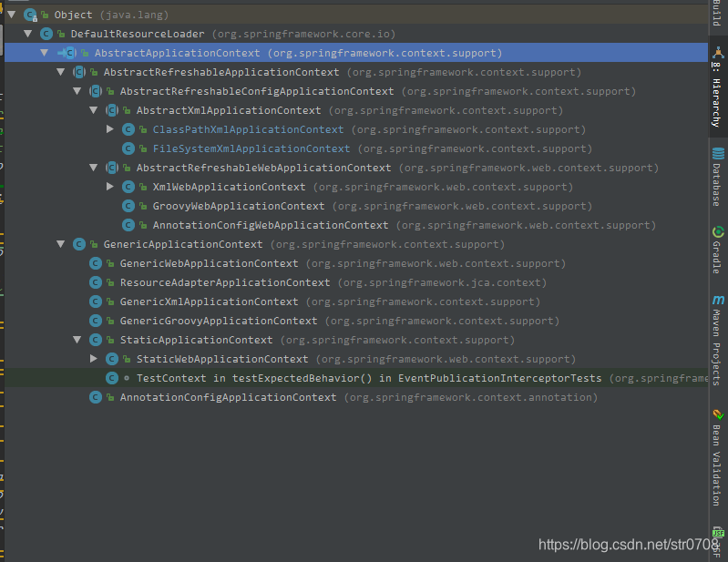
Task: Click XmlWebApplicationContext class icon
Action: point(128,187)
